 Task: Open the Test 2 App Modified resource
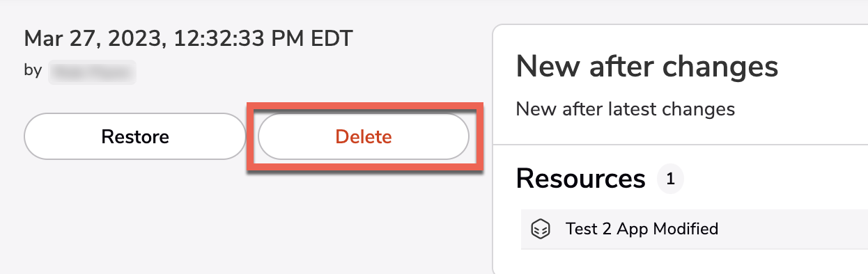click(x=695, y=228)
